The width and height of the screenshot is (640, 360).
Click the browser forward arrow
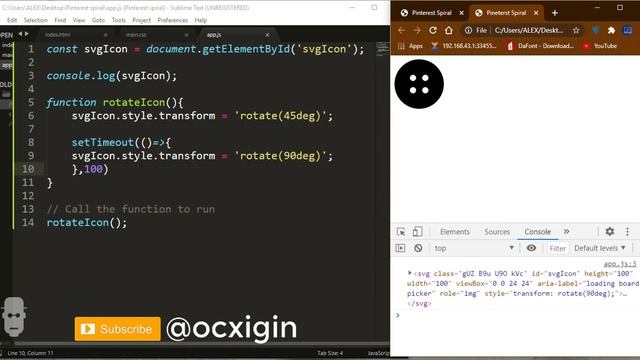coord(417,30)
